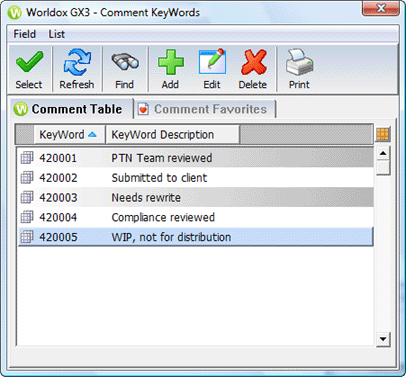Sort by the KeyWord column header

[x=69, y=135]
